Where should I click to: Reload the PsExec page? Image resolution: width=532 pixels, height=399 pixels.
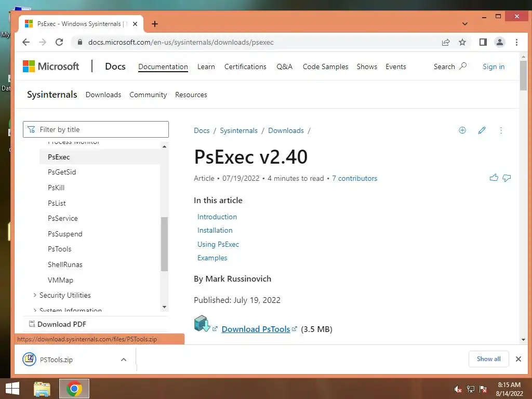click(x=59, y=42)
